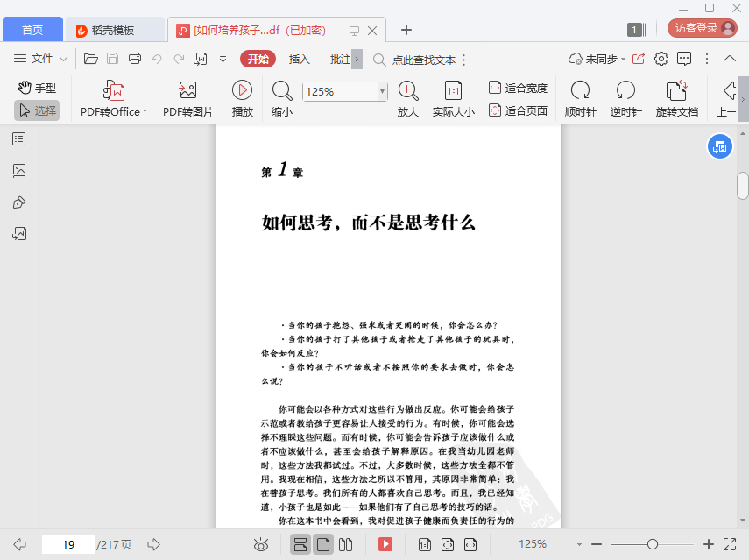Go to the 首页 tab
Viewport: 749px width, 560px height.
click(x=32, y=30)
